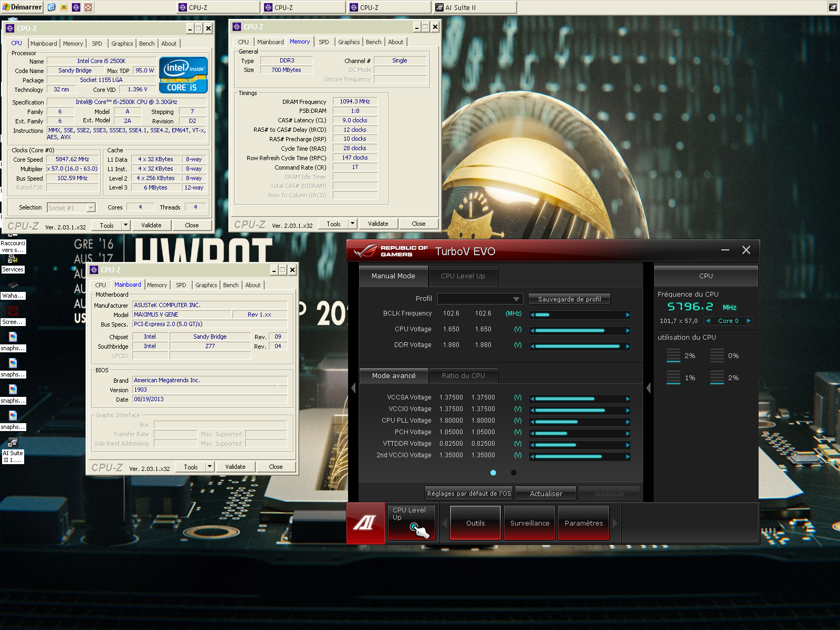Click the DDR Voltage 1.880 target value
Viewport: 840px width, 630px height.
click(484, 345)
